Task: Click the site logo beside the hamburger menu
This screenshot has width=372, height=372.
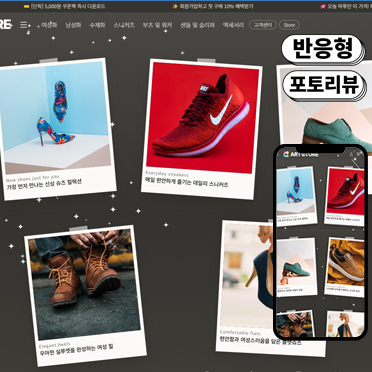Action: (6, 25)
